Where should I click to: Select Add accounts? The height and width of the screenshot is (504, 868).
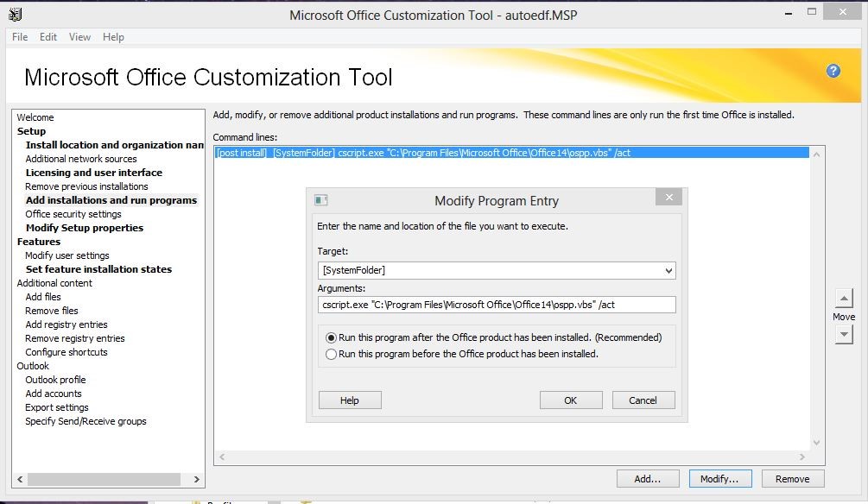click(54, 394)
